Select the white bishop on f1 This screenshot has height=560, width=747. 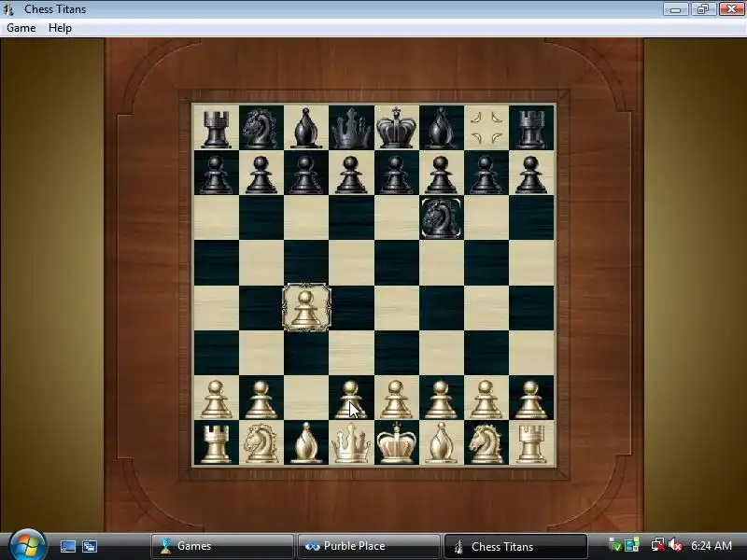coord(441,442)
